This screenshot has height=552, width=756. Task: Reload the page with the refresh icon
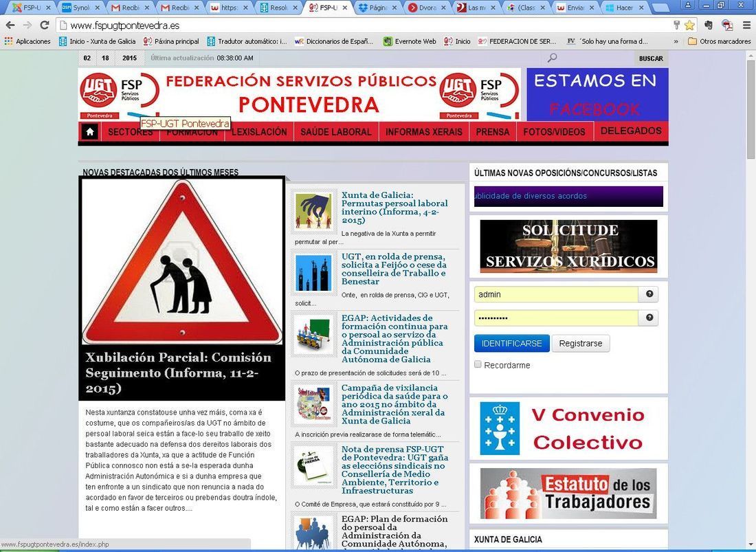45,25
